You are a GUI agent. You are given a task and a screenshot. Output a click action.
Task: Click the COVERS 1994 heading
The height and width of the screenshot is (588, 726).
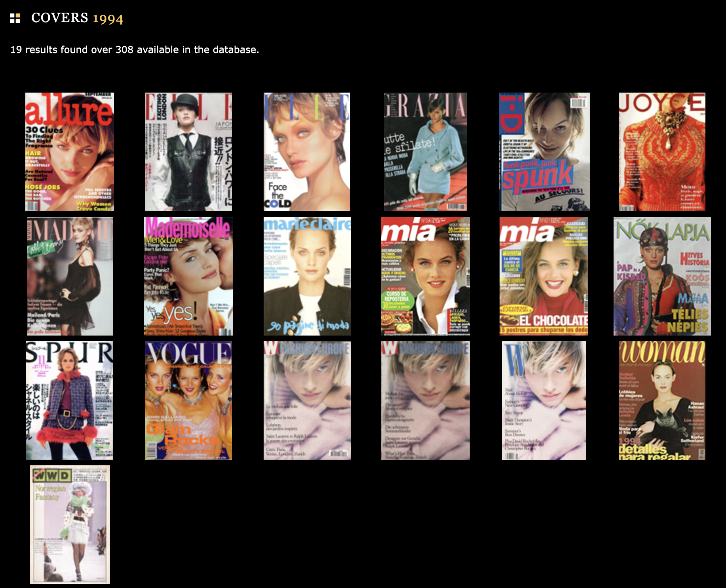point(77,18)
